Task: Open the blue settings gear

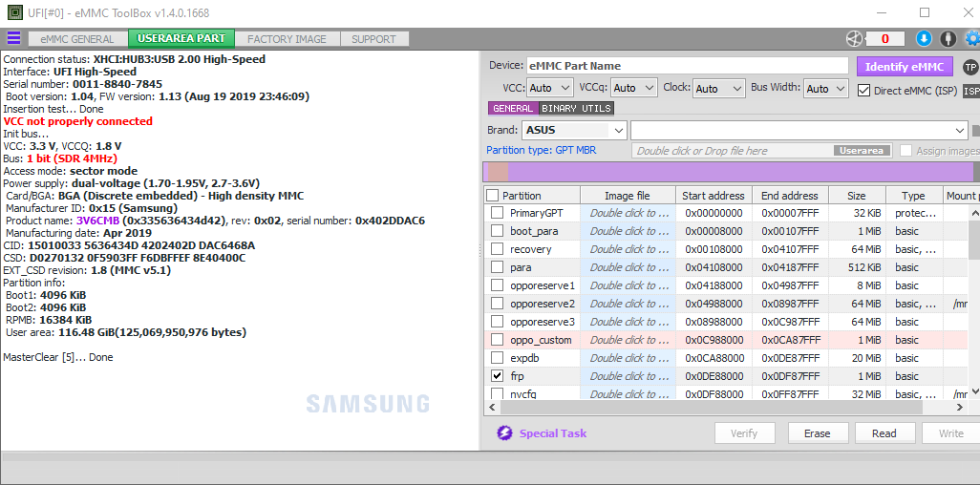Action: coord(971,39)
